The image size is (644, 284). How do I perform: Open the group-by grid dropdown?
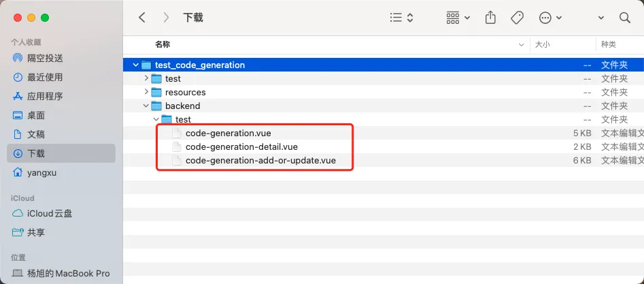coord(458,18)
